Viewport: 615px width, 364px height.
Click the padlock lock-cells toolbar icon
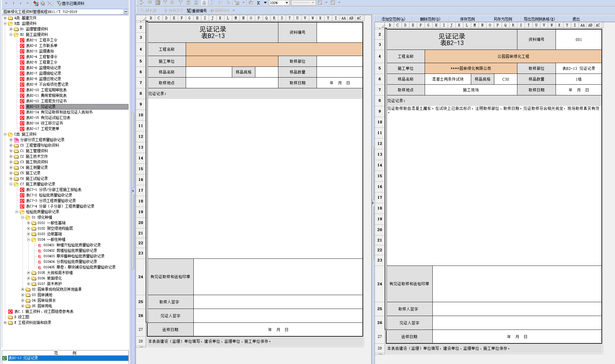tap(204, 3)
